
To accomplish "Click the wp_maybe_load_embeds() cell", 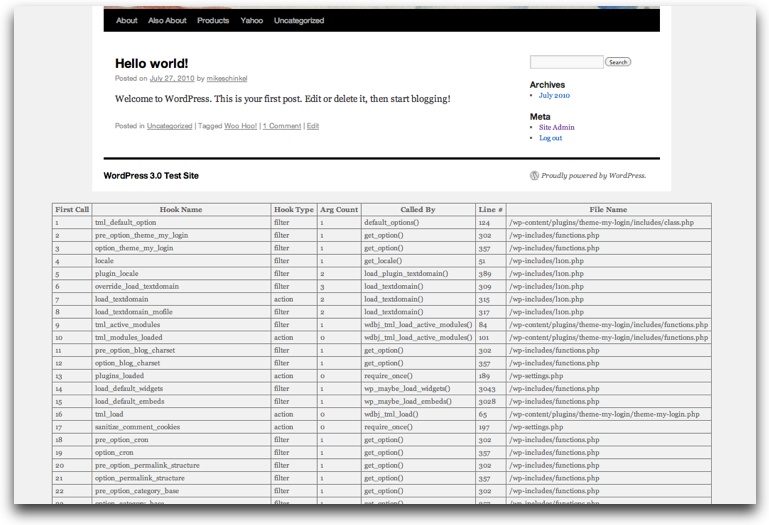I will pyautogui.click(x=418, y=401).
